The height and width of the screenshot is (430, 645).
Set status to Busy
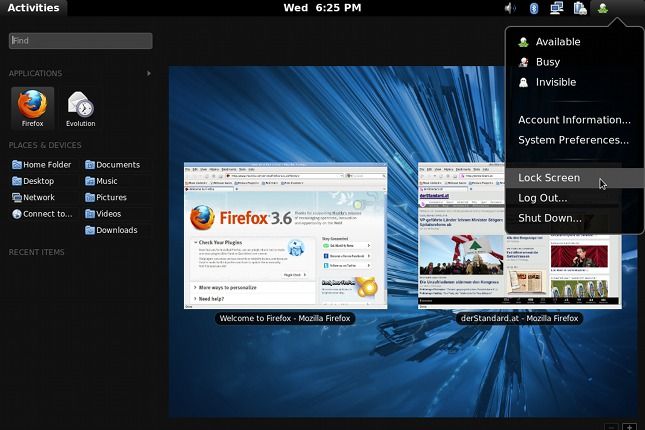(x=575, y=62)
